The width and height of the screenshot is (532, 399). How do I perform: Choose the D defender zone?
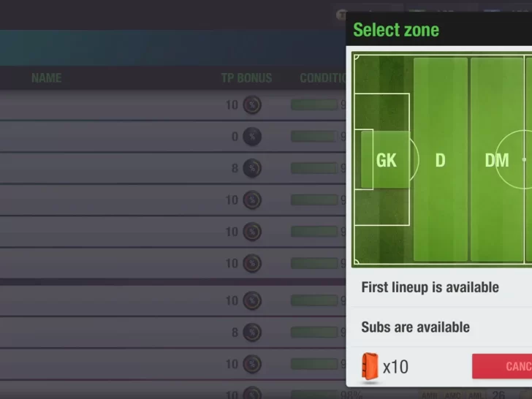click(x=440, y=159)
